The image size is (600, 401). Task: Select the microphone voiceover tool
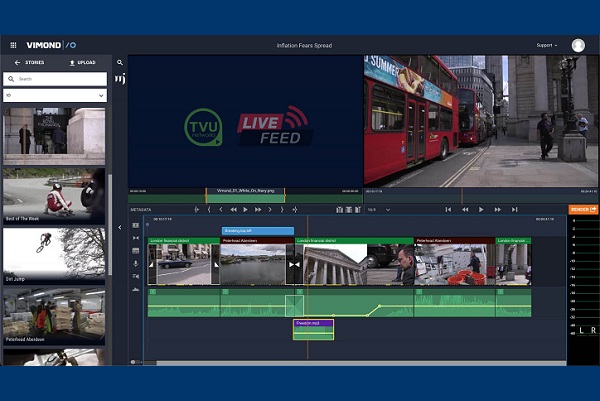136,264
